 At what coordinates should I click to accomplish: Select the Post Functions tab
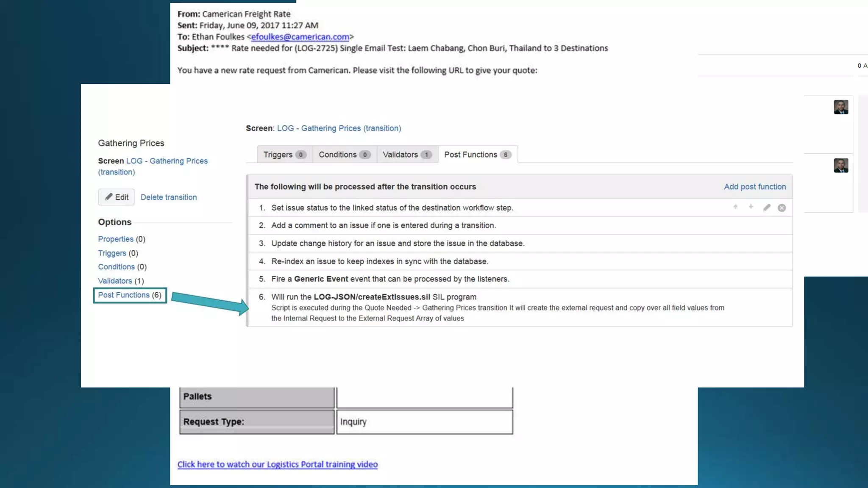pyautogui.click(x=478, y=155)
